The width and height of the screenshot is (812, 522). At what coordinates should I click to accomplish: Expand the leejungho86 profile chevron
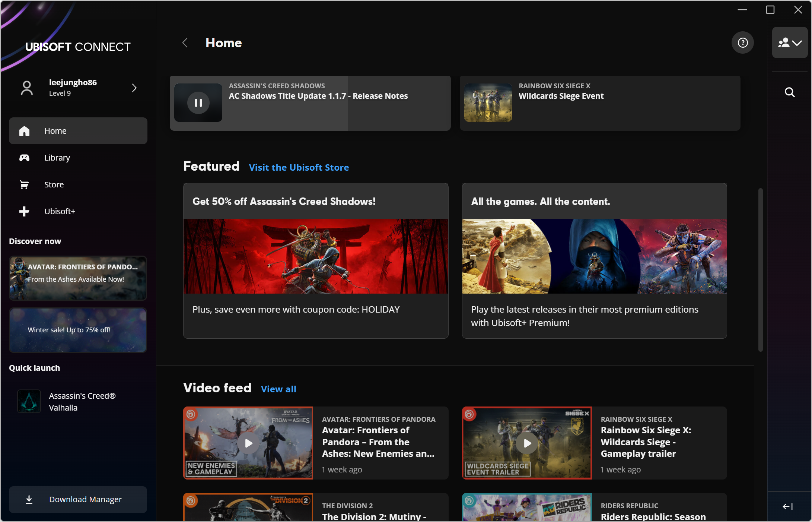point(134,88)
